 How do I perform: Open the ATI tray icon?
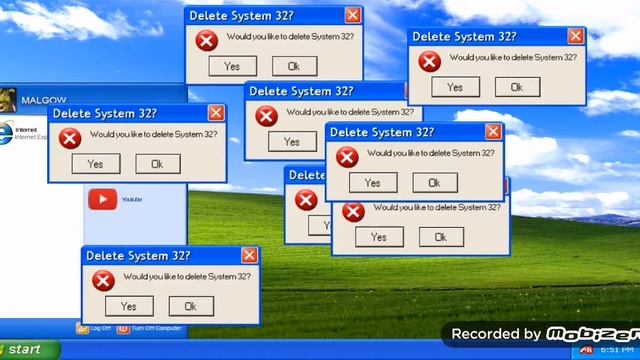point(587,350)
